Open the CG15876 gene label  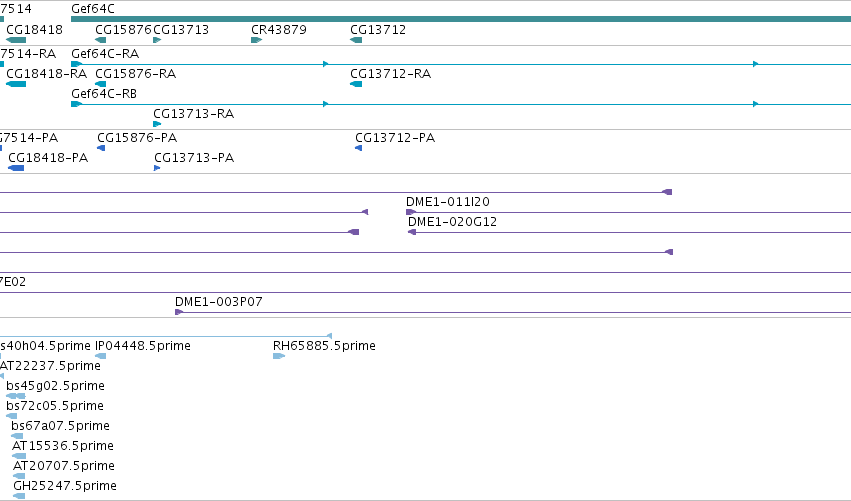coord(123,30)
